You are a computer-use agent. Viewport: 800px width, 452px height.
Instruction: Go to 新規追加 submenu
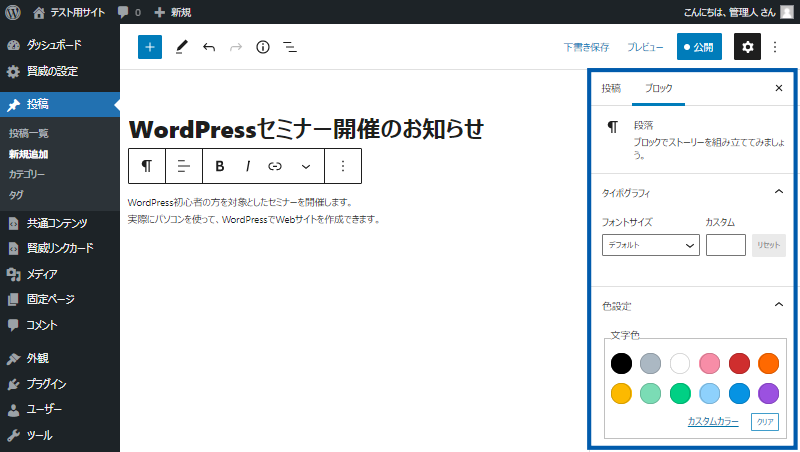tap(29, 154)
